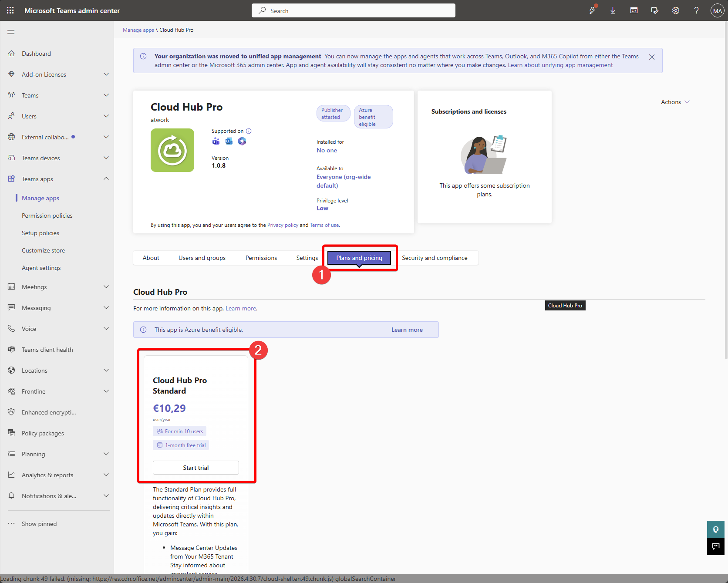Click the Teams devices icon
The image size is (728, 583).
[x=11, y=158]
